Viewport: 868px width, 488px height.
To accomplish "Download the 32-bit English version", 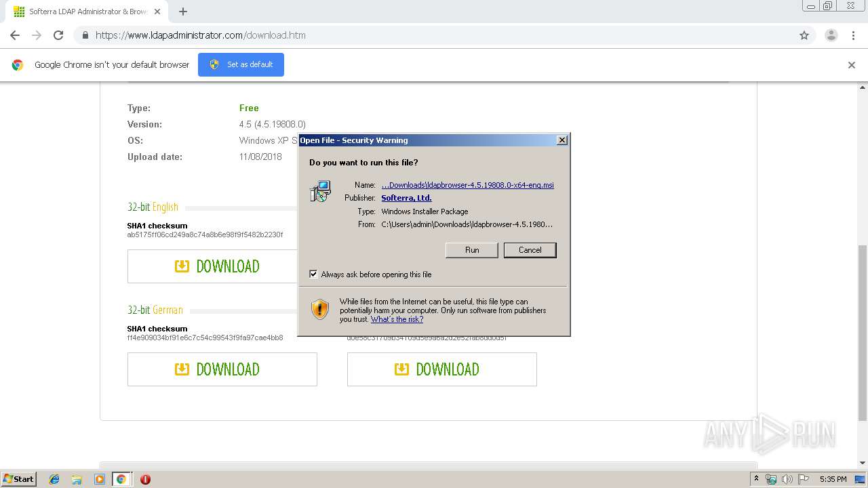I will coord(222,266).
